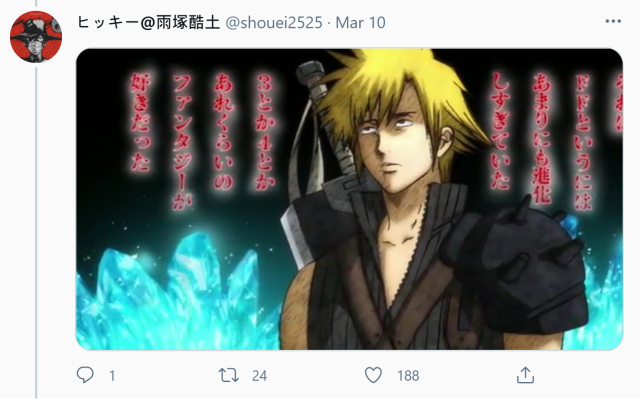
Task: Like the tweet with the heart icon
Action: (x=373, y=375)
